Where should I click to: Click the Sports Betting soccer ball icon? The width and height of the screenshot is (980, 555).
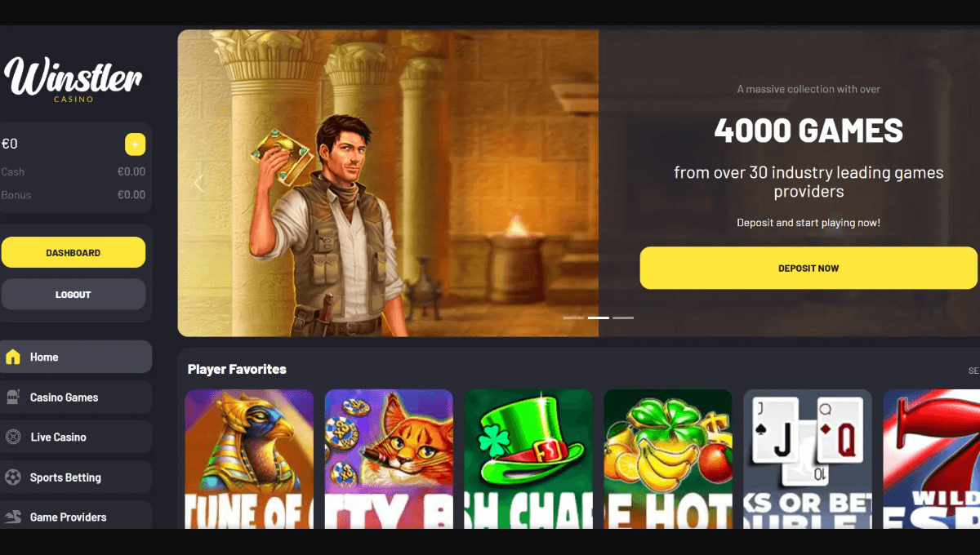tap(12, 477)
